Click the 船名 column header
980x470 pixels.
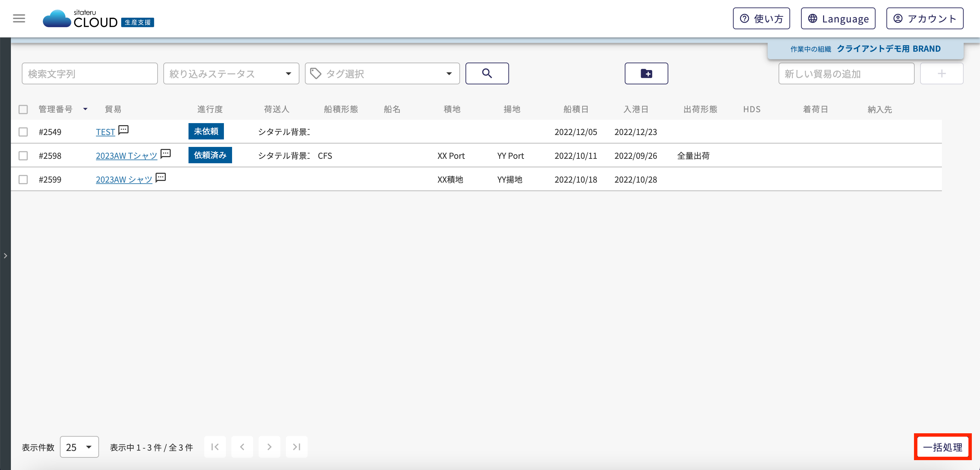[392, 110]
